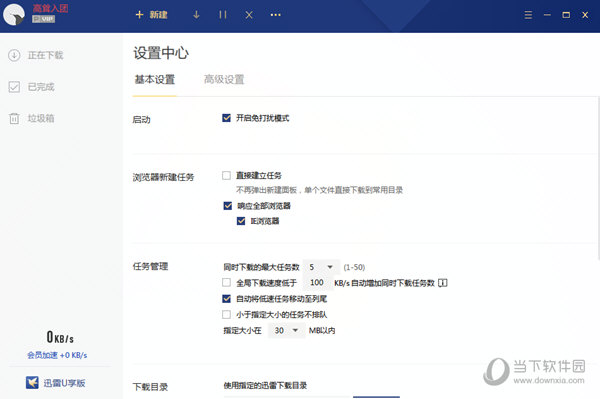
Task: Open the more options ellipsis menu
Action: [276, 15]
